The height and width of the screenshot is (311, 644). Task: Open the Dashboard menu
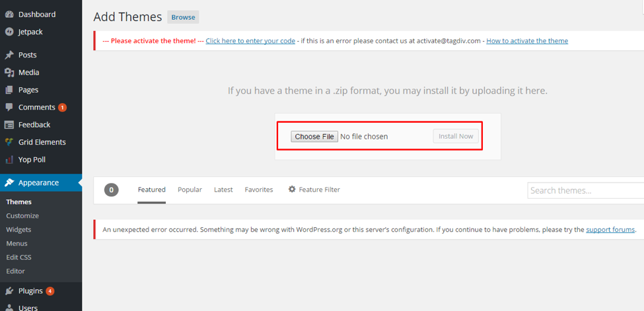pos(37,15)
